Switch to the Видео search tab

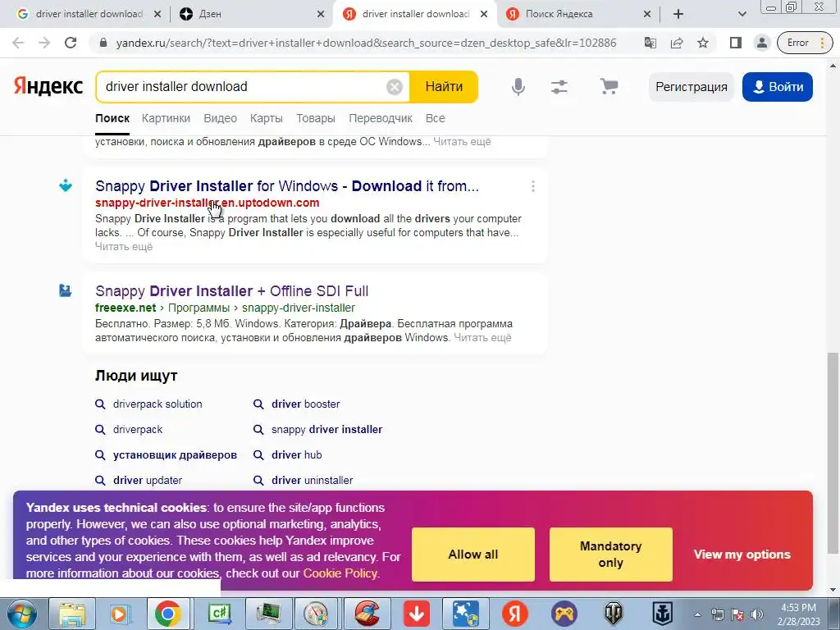coord(220,118)
